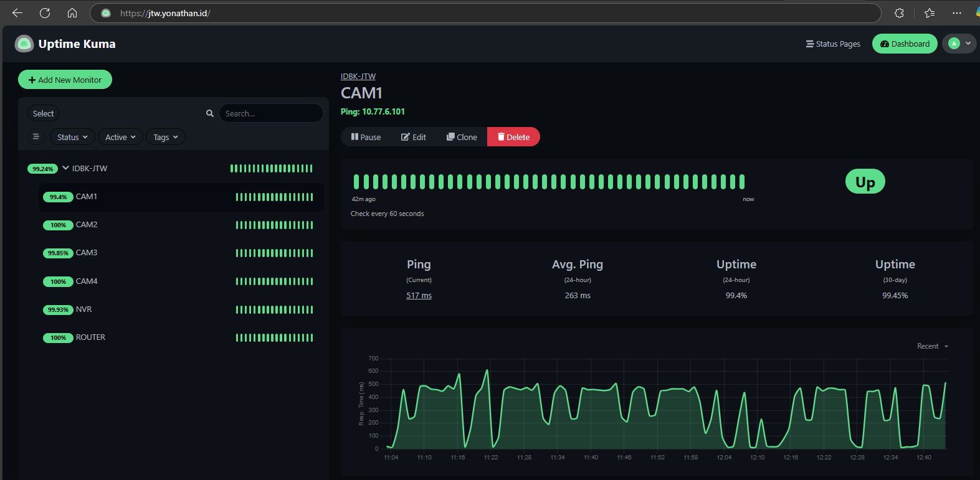Click the 99.4% 24-hour uptime value
This screenshot has height=480, width=980.
[736, 296]
